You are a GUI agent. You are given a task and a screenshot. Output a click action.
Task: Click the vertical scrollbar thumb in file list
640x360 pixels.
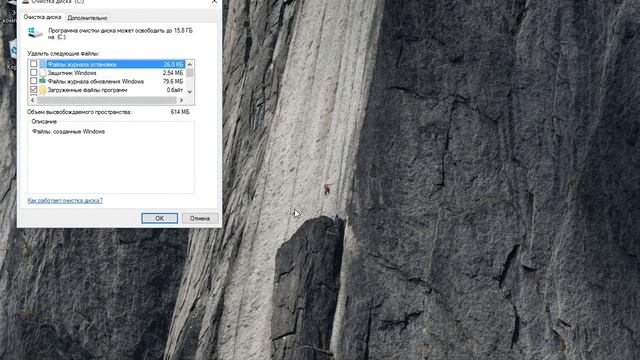tap(189, 73)
